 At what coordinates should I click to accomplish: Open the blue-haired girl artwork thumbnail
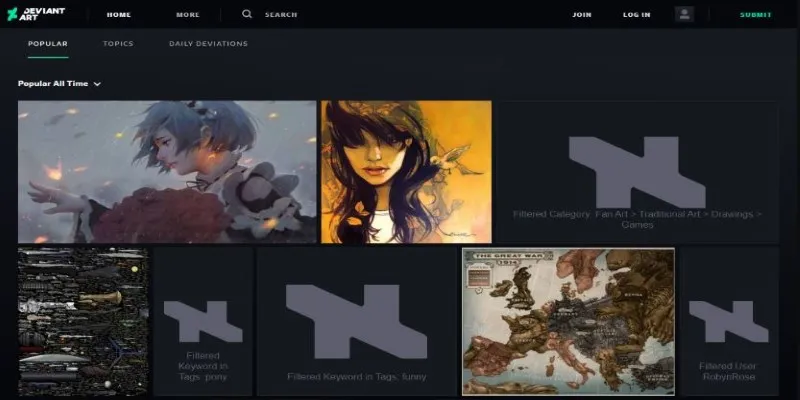(167, 171)
